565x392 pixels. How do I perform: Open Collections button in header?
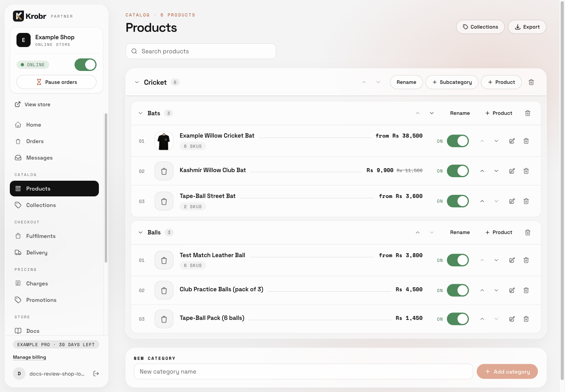click(x=480, y=27)
